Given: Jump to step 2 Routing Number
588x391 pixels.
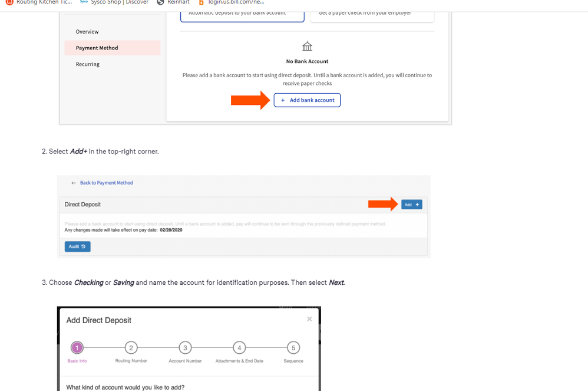Looking at the screenshot, I should tap(131, 348).
